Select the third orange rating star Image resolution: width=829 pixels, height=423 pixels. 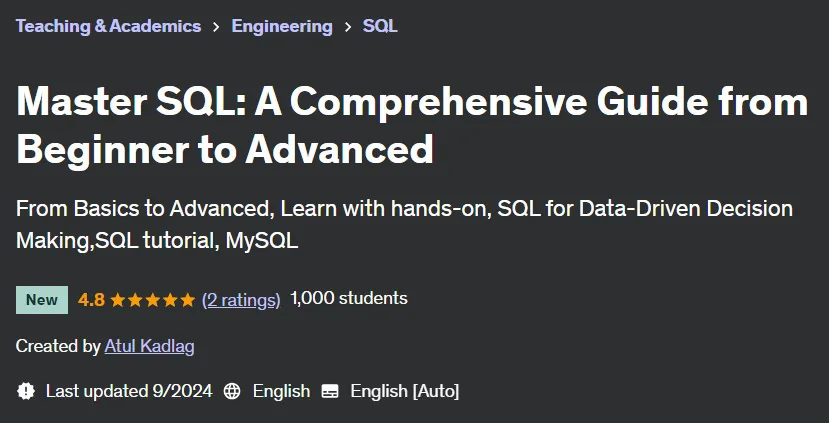(153, 300)
